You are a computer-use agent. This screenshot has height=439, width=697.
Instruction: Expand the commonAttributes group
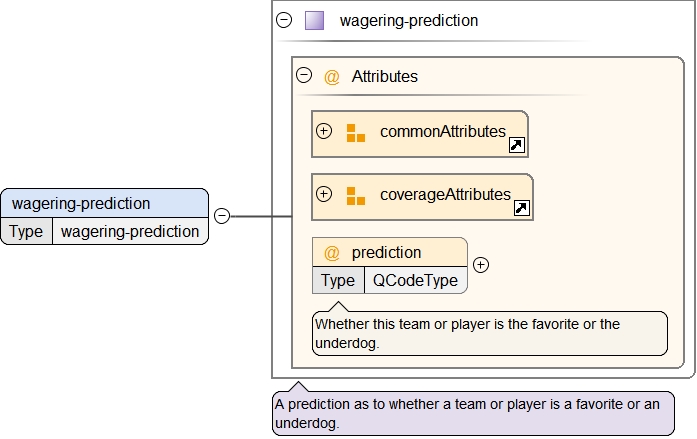pyautogui.click(x=324, y=131)
